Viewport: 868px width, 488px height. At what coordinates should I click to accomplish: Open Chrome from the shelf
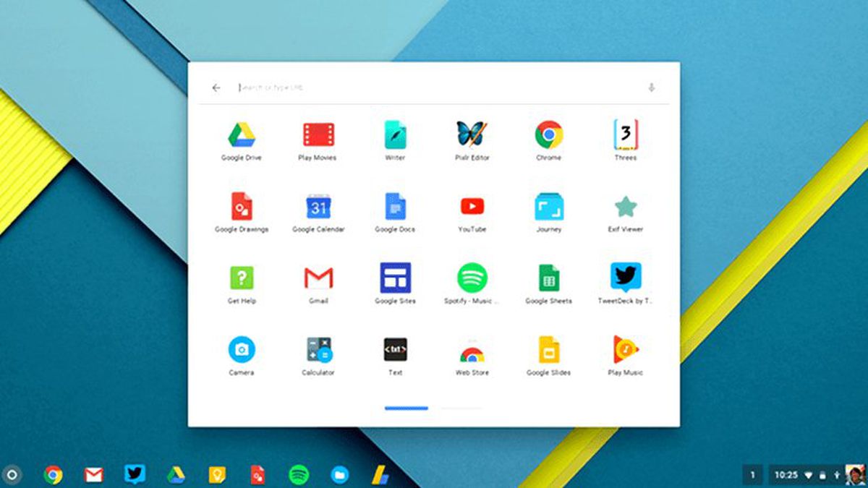pos(53,475)
